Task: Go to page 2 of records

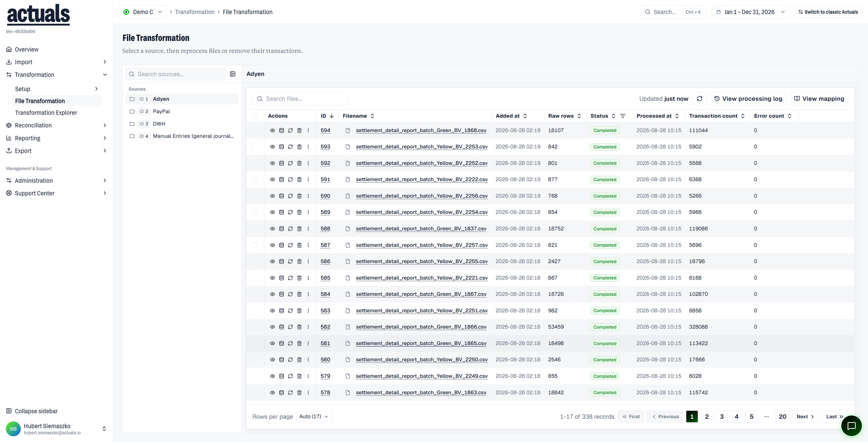Action: (707, 417)
